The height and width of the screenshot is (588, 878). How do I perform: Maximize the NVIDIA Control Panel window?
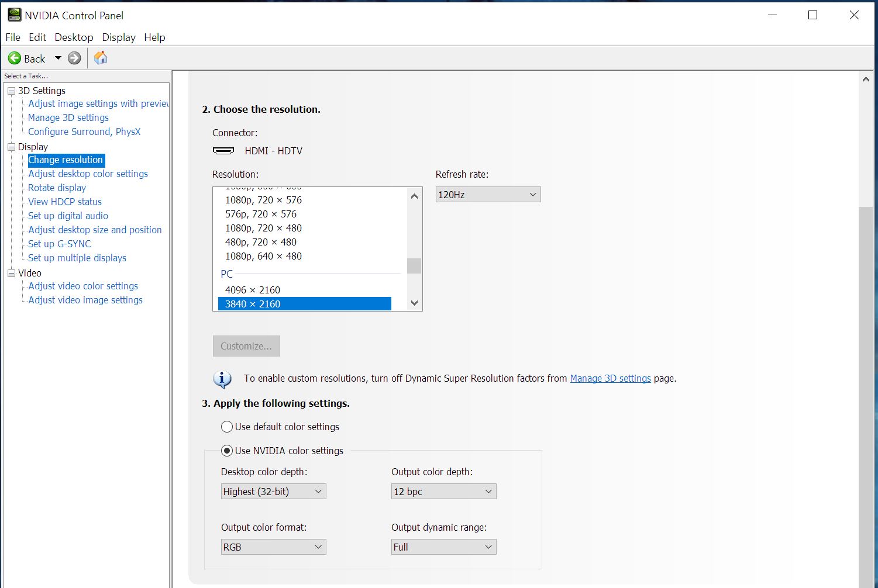[812, 15]
